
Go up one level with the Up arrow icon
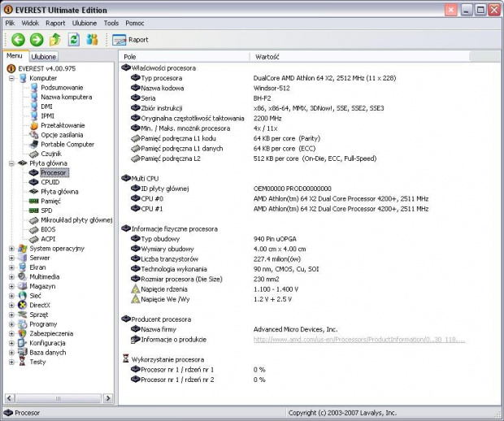point(55,40)
